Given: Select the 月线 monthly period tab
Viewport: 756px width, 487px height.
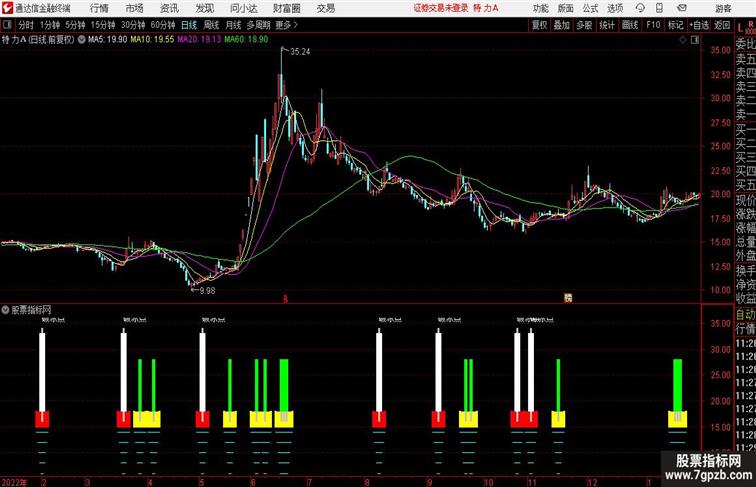Looking at the screenshot, I should click(x=233, y=25).
